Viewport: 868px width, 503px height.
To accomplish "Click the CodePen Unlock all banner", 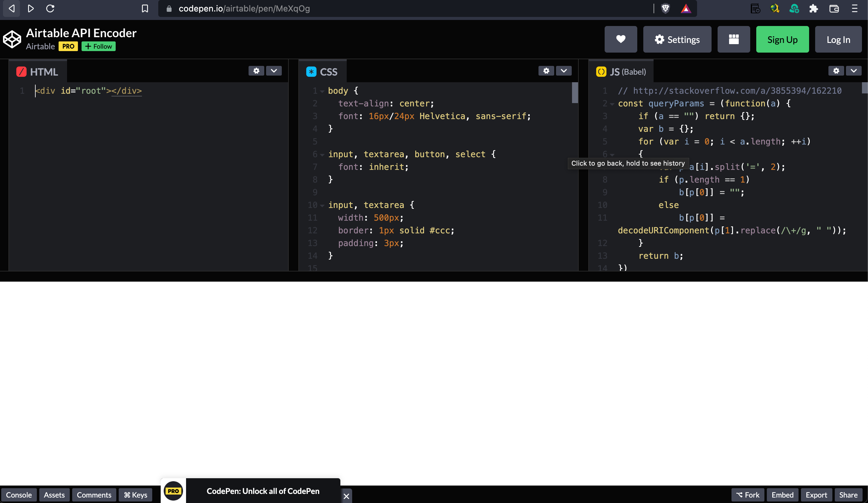I will pyautogui.click(x=263, y=491).
